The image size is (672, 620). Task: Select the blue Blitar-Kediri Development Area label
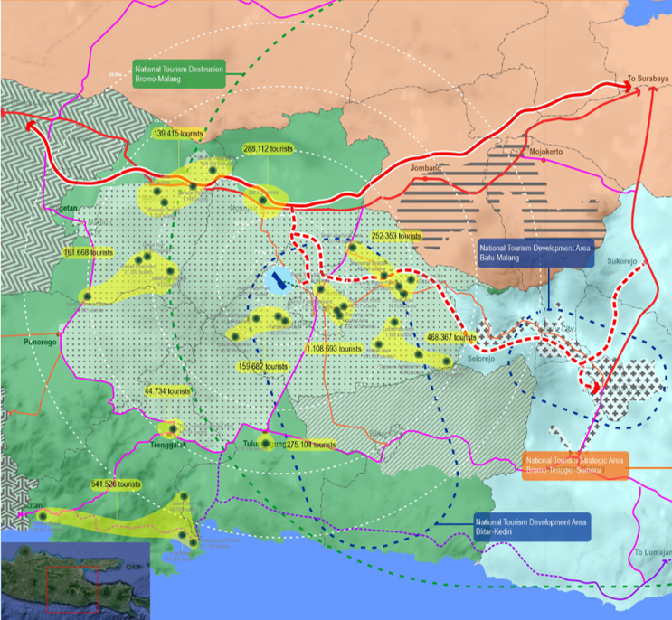(532, 528)
